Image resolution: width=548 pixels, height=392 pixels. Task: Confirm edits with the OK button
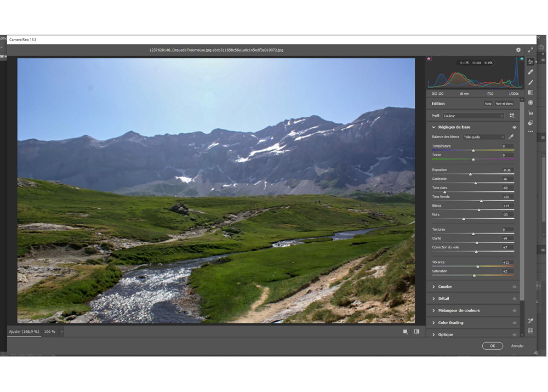click(492, 346)
